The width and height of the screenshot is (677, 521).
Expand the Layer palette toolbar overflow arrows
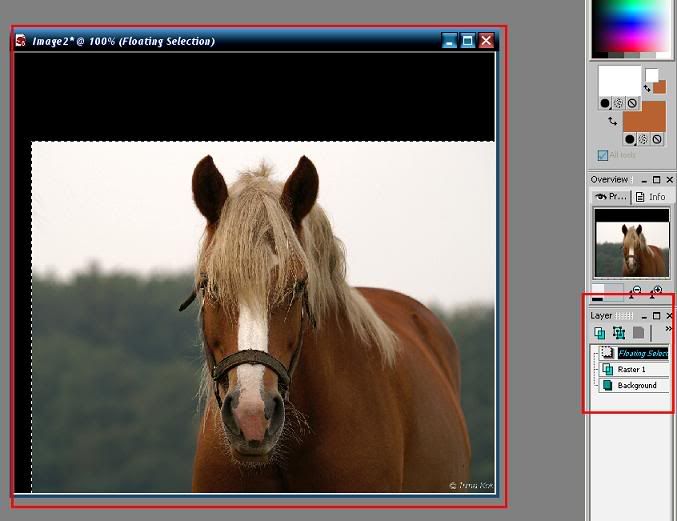(x=668, y=329)
